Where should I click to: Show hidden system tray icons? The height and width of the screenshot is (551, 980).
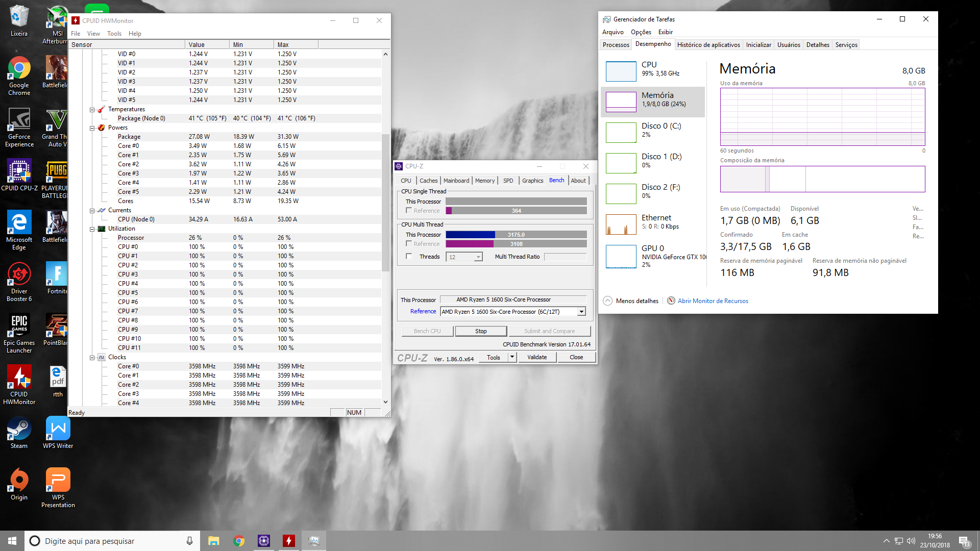coord(887,541)
